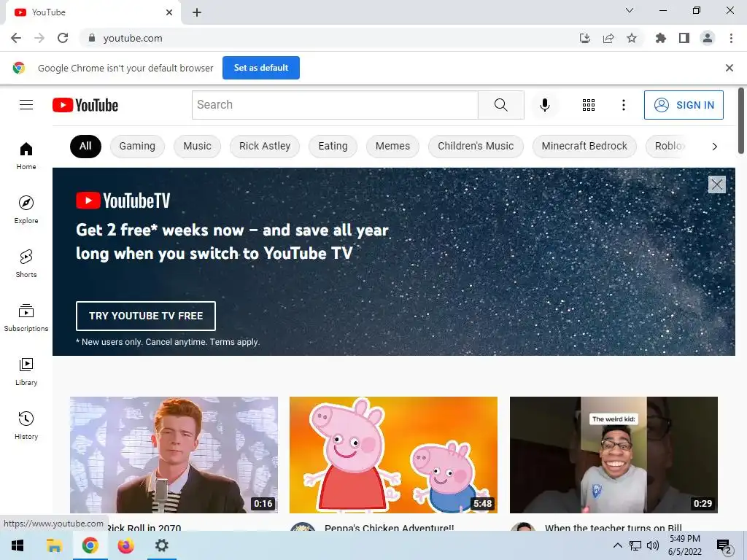747x560 pixels.
Task: Open Shorts in sidebar
Action: coord(26,263)
